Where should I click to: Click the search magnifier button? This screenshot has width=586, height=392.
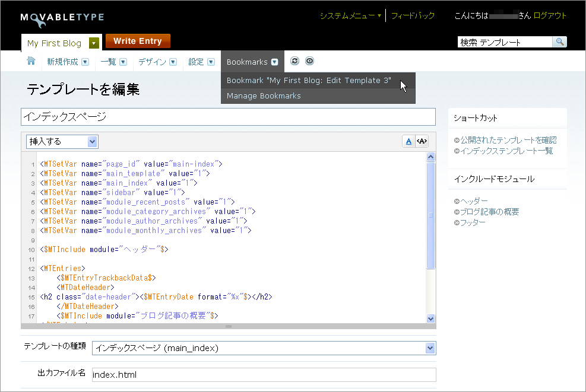coord(559,42)
